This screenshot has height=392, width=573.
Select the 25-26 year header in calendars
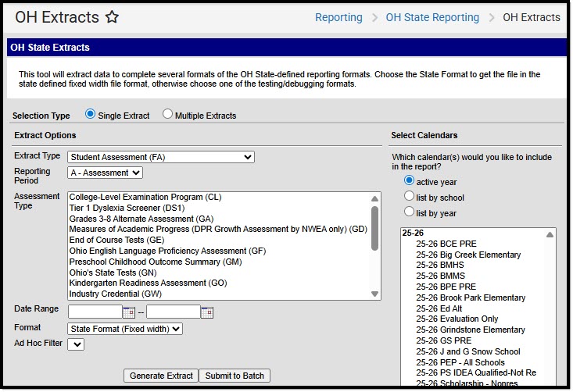413,233
